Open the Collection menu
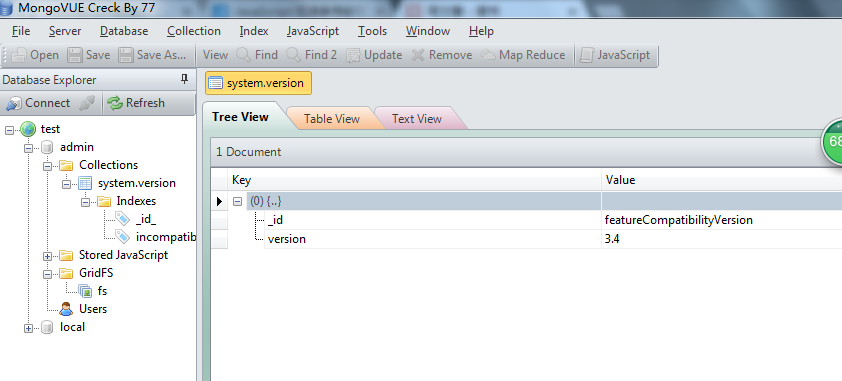Viewport: 842px width, 381px height. pos(194,31)
